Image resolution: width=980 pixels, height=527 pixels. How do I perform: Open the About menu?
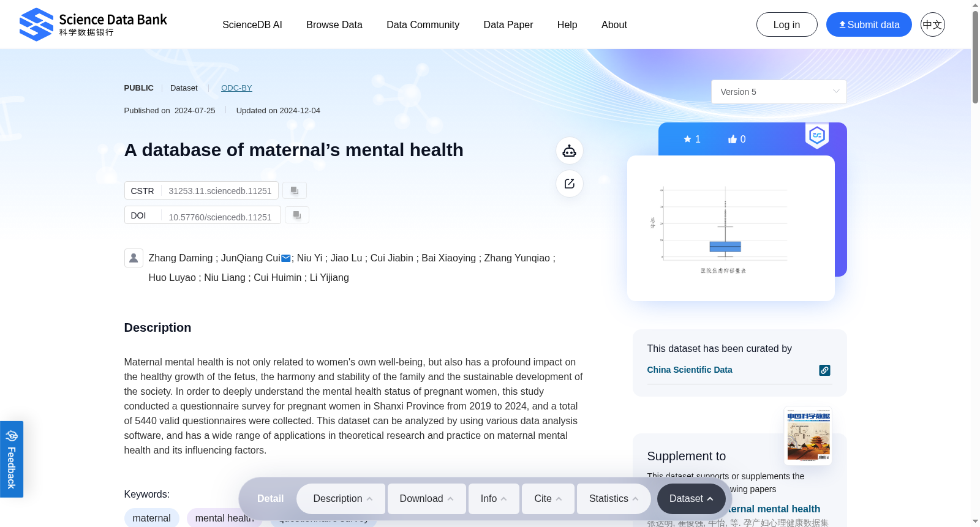tap(614, 25)
